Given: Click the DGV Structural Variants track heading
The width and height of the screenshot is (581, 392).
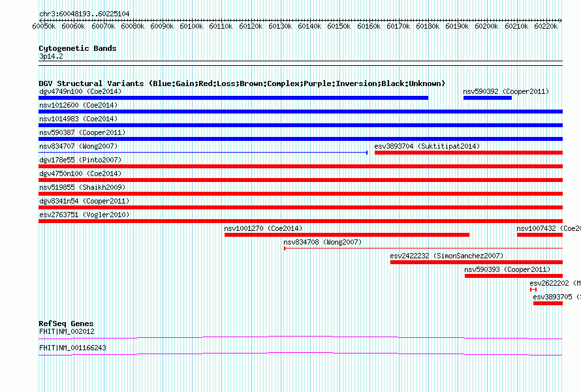Looking at the screenshot, I should [x=242, y=83].
